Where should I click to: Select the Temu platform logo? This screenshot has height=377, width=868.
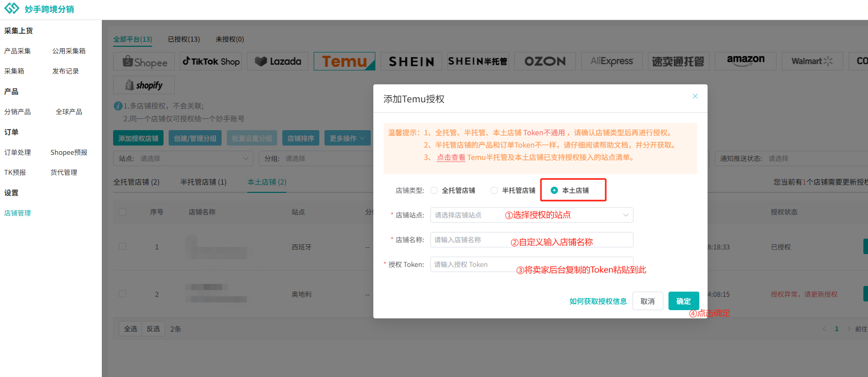click(x=345, y=61)
